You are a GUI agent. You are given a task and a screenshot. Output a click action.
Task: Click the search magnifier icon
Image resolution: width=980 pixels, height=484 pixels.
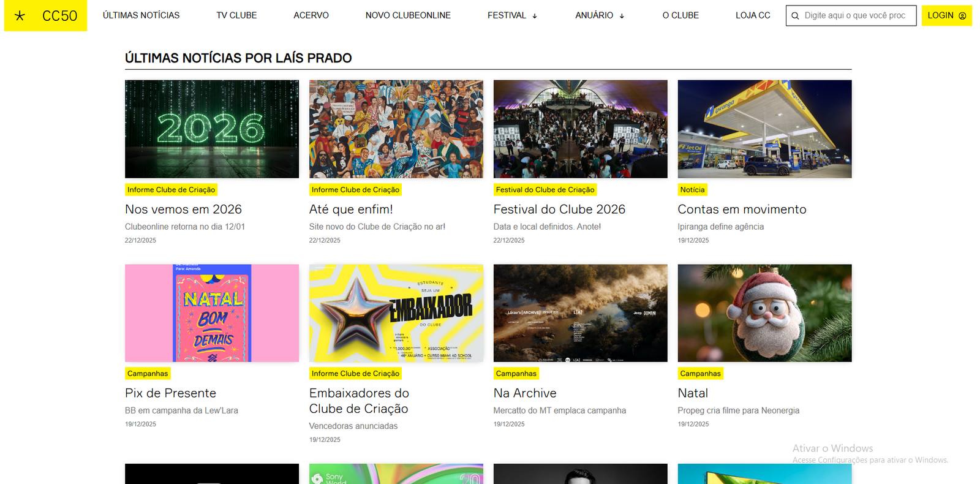tap(795, 16)
